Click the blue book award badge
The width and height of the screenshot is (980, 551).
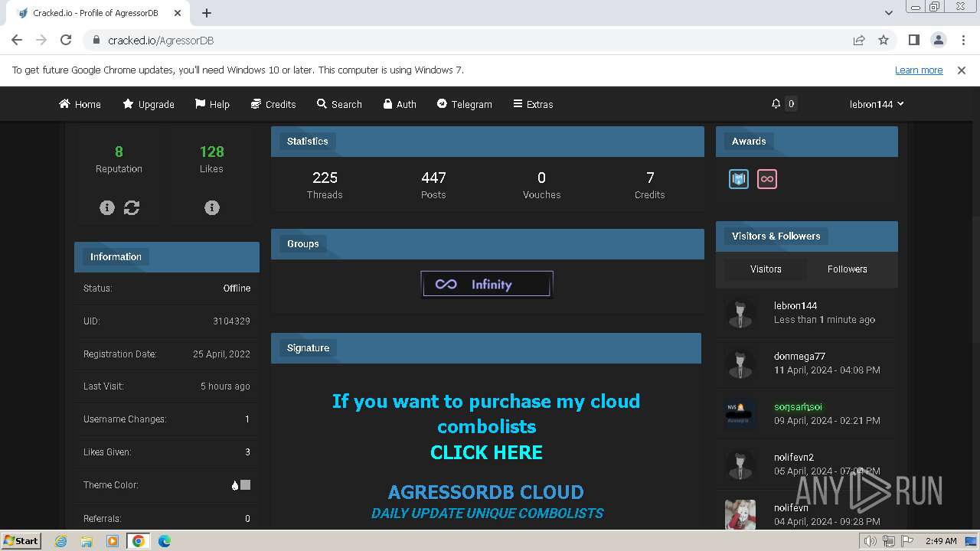[739, 179]
